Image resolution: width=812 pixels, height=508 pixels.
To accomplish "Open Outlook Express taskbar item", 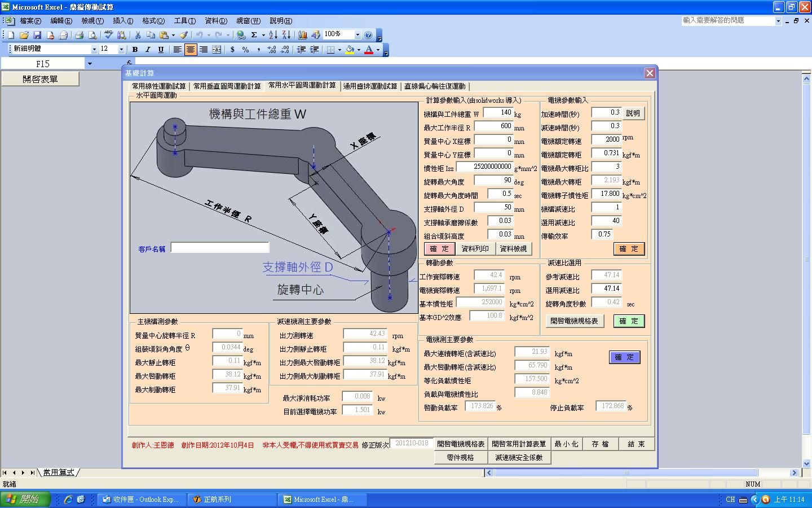I will 140,500.
